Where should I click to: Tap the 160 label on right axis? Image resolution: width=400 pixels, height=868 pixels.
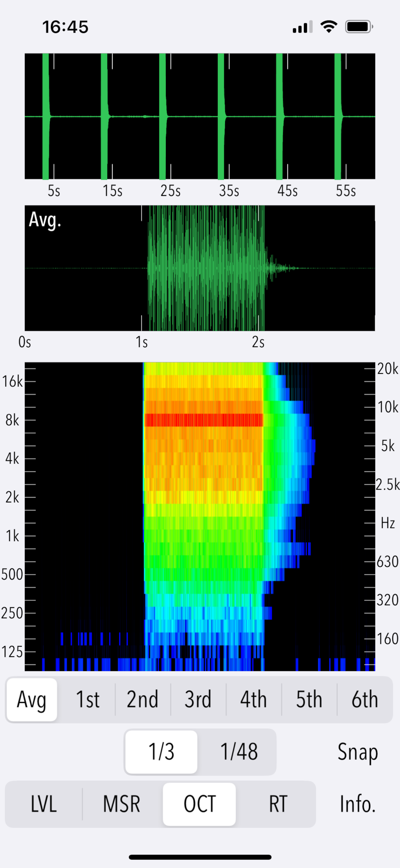click(388, 639)
